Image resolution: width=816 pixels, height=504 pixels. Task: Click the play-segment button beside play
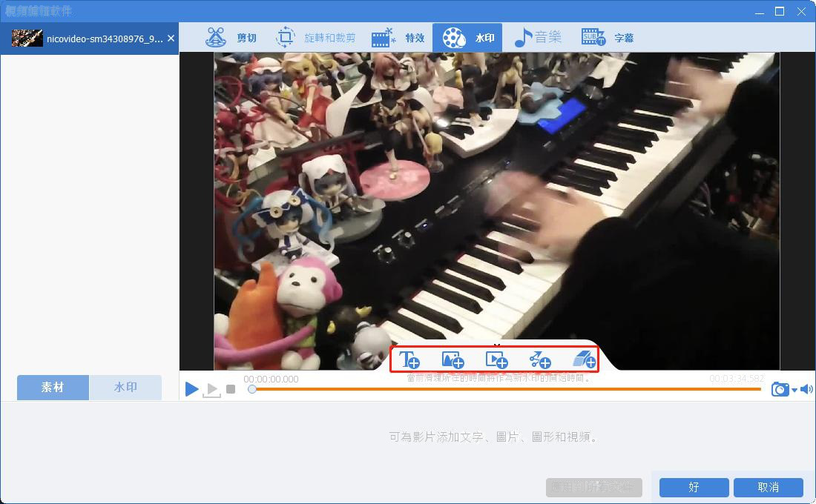point(211,389)
